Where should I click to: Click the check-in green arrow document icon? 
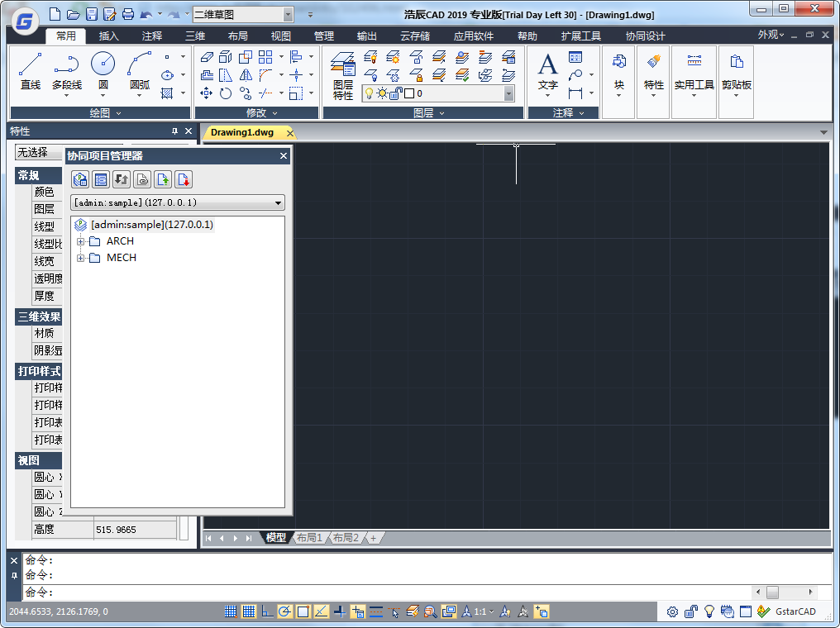pos(163,179)
